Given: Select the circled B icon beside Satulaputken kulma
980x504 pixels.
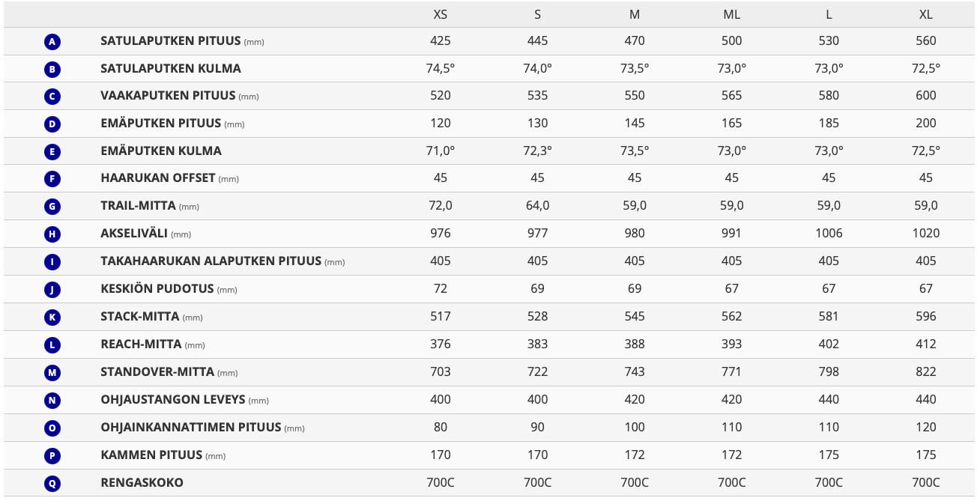Looking at the screenshot, I should 52,70.
